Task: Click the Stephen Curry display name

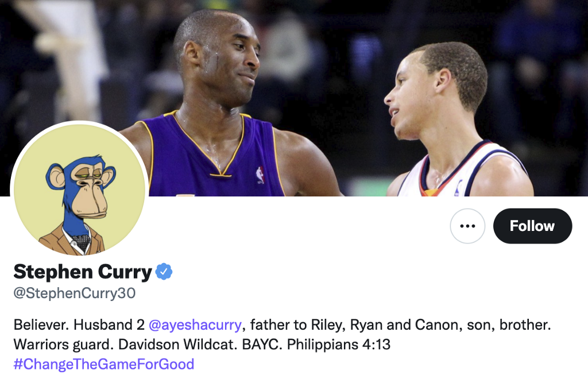Action: point(83,272)
